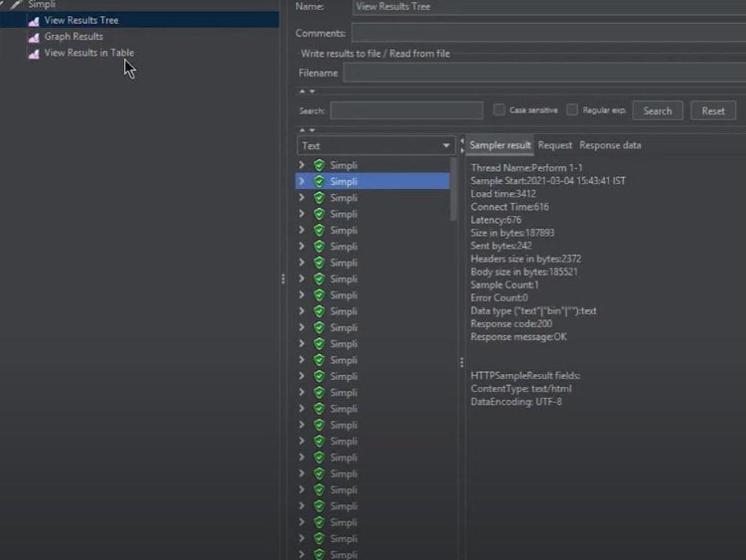This screenshot has height=560, width=746.
Task: Expand the first Simpli sample in the results list
Action: point(302,165)
